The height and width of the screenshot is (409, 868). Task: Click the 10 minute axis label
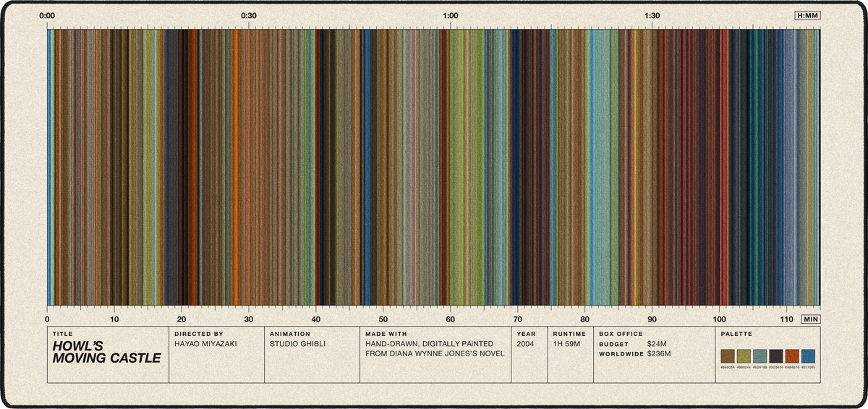(x=114, y=319)
